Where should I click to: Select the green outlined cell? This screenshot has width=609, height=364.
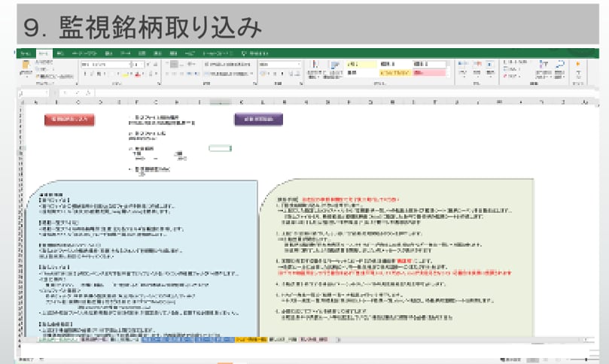click(x=221, y=148)
